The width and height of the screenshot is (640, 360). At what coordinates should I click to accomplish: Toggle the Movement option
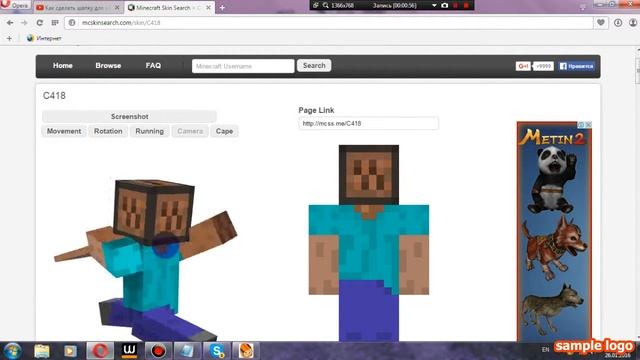64,131
